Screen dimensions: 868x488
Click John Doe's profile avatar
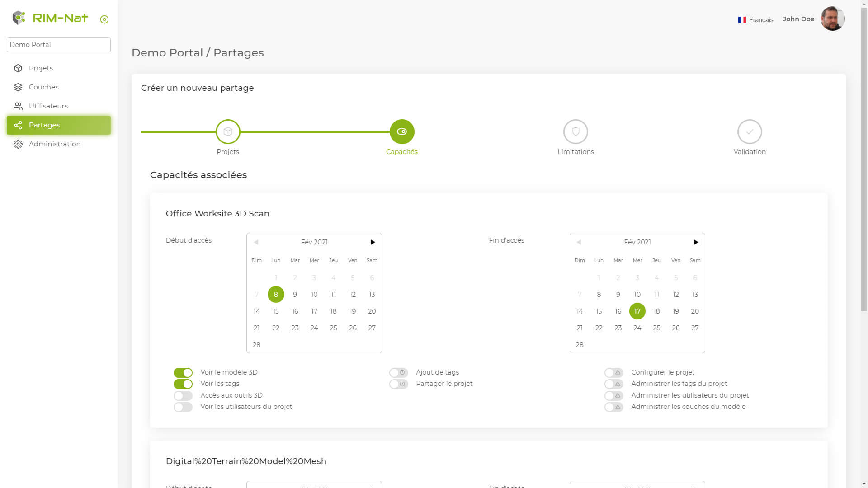[832, 19]
